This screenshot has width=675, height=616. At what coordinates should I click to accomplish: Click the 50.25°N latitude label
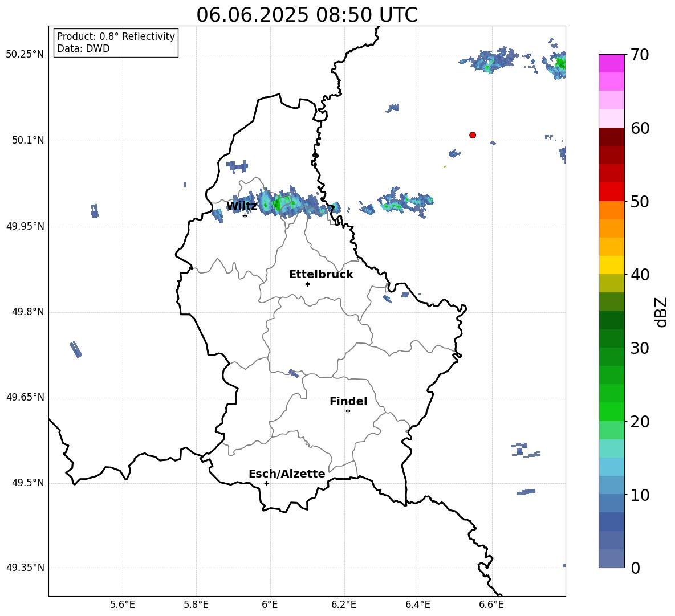[x=25, y=55]
